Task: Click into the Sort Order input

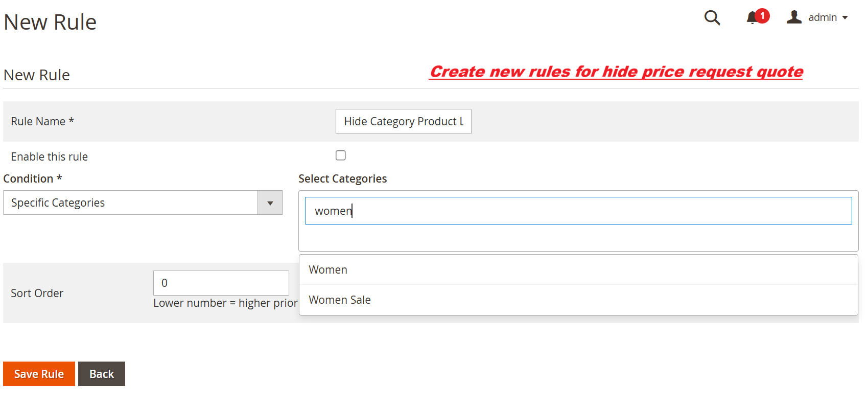Action: click(x=221, y=283)
